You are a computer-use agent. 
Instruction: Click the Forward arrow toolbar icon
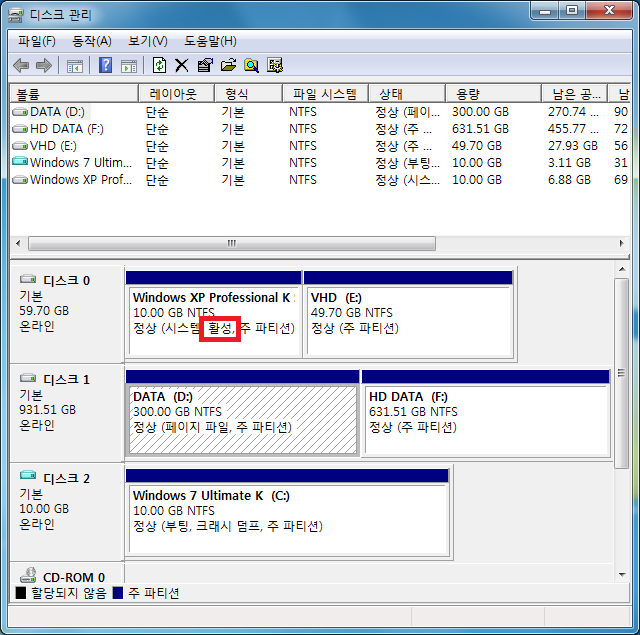(x=44, y=65)
